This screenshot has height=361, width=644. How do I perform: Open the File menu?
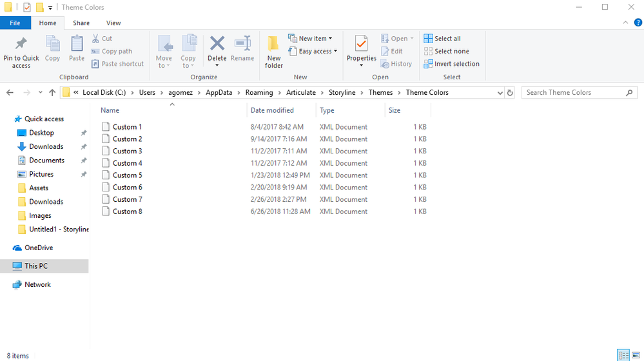(x=15, y=23)
